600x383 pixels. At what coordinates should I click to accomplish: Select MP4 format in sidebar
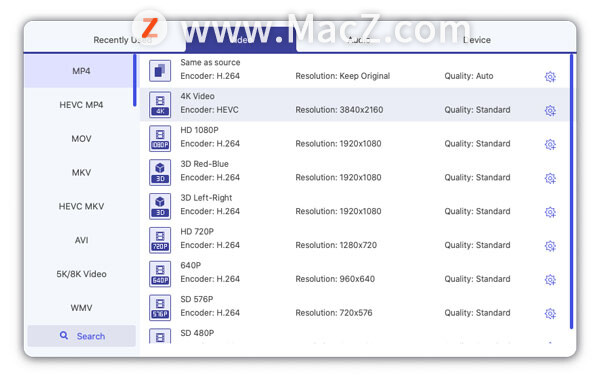tap(81, 71)
